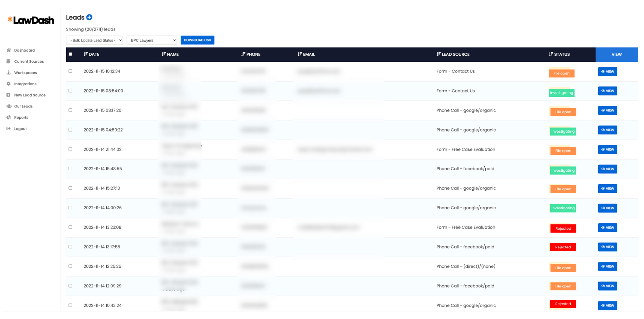
Task: View the lead dated 2022-11-15 08:17:20
Action: (x=607, y=110)
